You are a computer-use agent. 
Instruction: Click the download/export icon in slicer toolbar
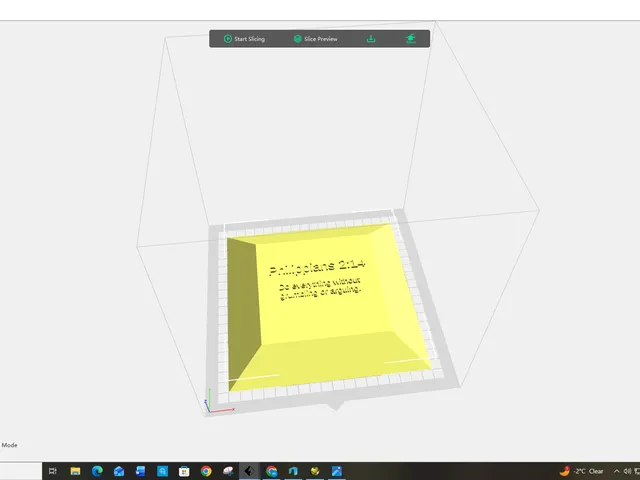coord(371,39)
